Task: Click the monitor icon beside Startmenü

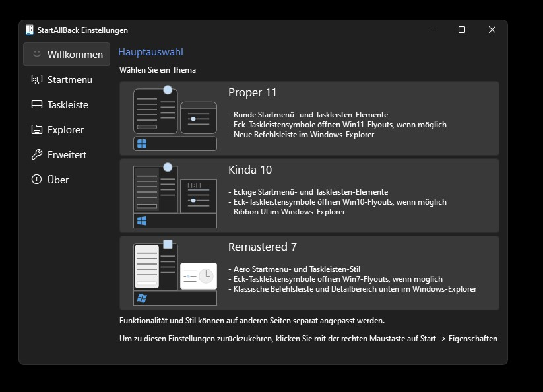Action: point(37,79)
